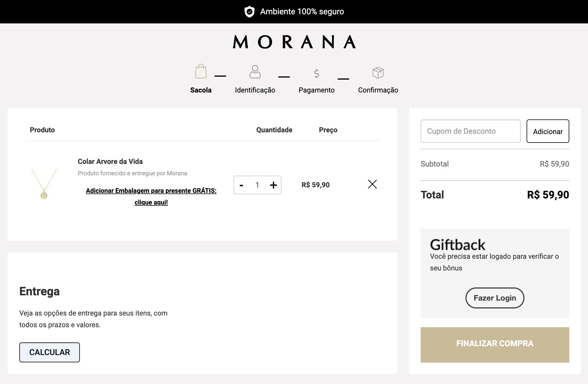The width and height of the screenshot is (588, 384).
Task: Click the Adicionar coupon button
Action: coord(548,131)
